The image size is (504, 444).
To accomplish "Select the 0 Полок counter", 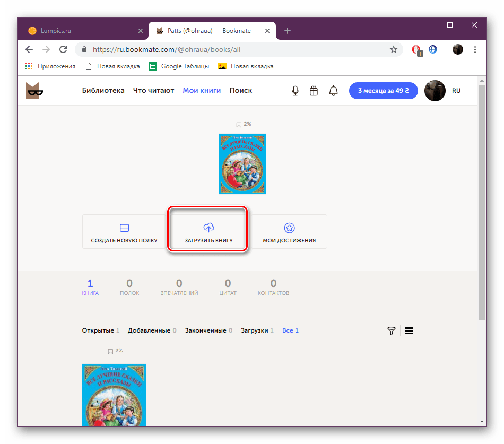I will [x=129, y=287].
